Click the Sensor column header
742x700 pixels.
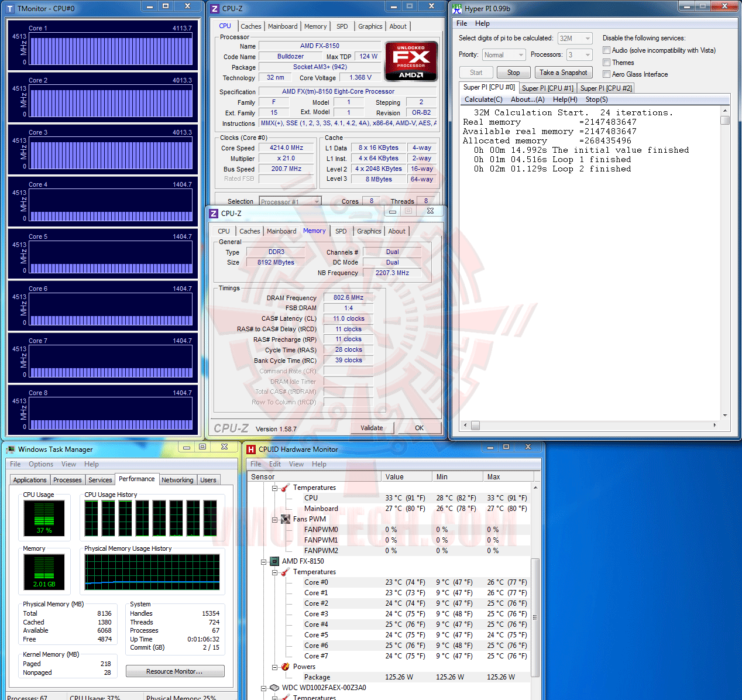coord(314,477)
